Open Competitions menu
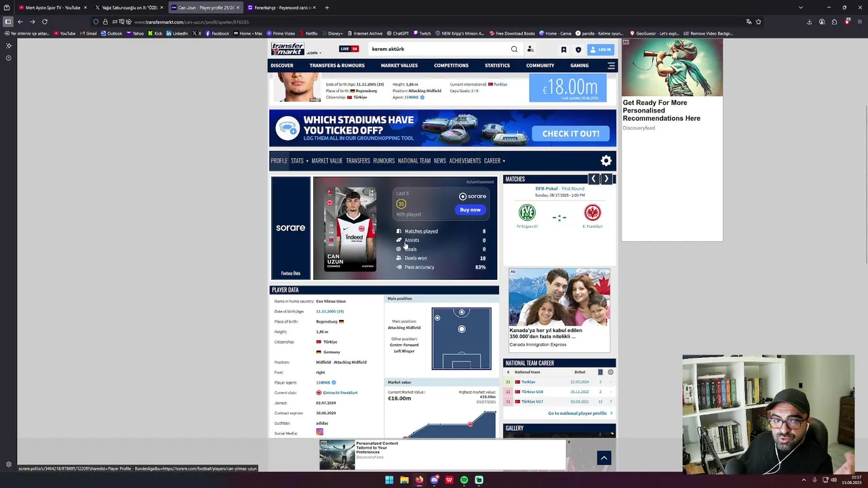The width and height of the screenshot is (868, 488). pyautogui.click(x=451, y=66)
